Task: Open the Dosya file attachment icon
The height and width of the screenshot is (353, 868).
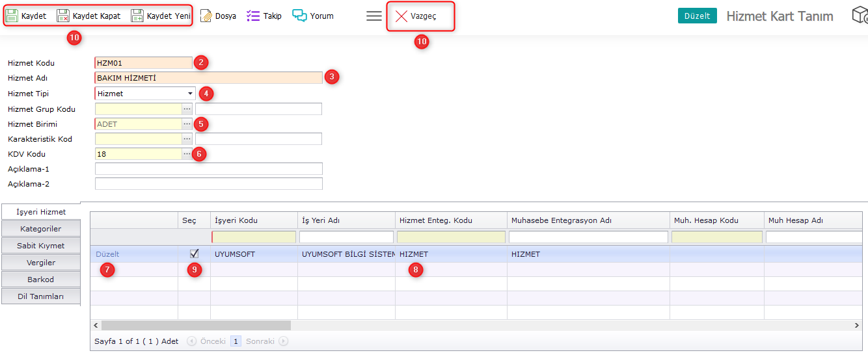Action: (x=206, y=16)
